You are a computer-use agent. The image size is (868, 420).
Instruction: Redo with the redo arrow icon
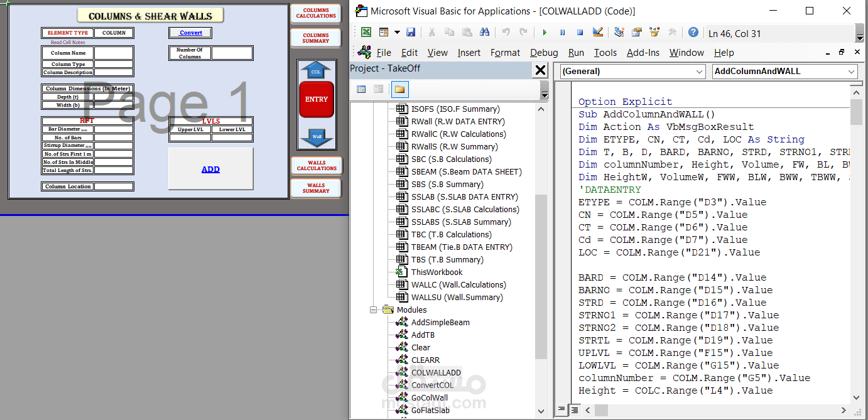pos(524,32)
